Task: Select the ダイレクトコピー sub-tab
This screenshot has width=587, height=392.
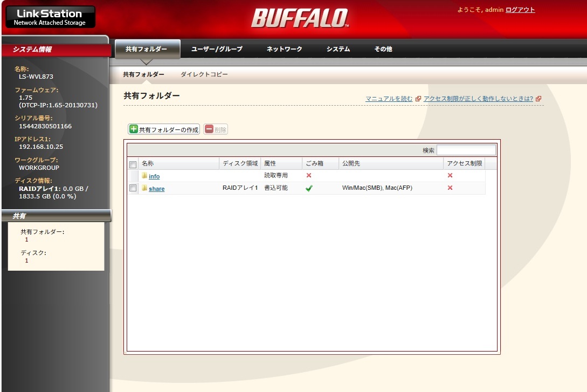Action: click(x=204, y=74)
